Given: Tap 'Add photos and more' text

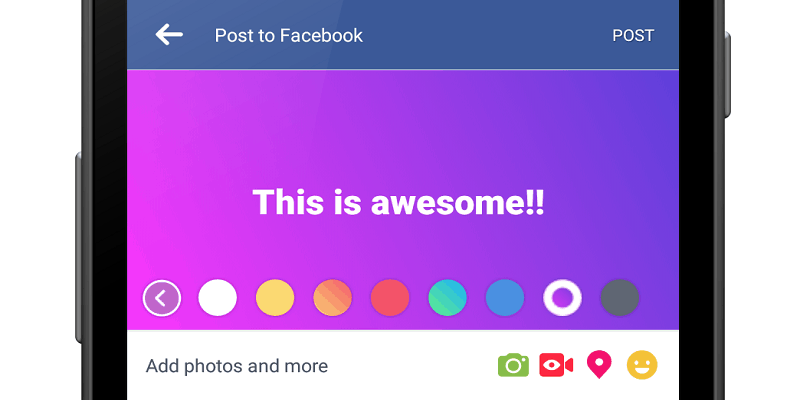Looking at the screenshot, I should [x=237, y=366].
